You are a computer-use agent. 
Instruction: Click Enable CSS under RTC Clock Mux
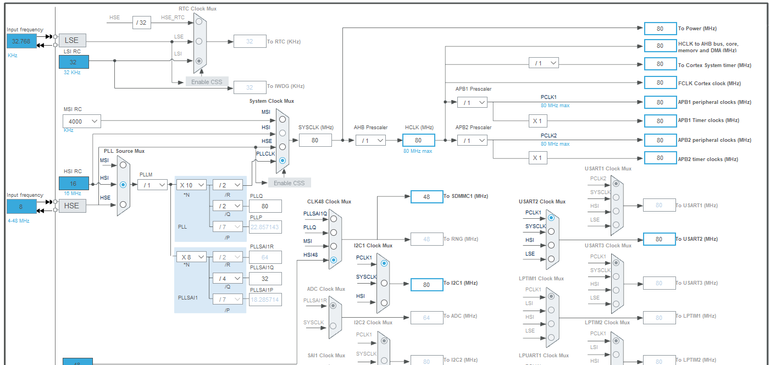207,82
